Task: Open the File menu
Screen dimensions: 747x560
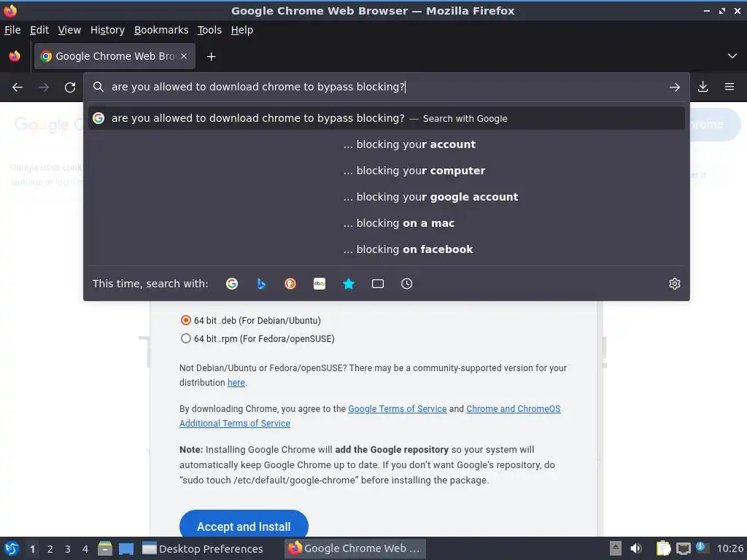Action: click(12, 30)
